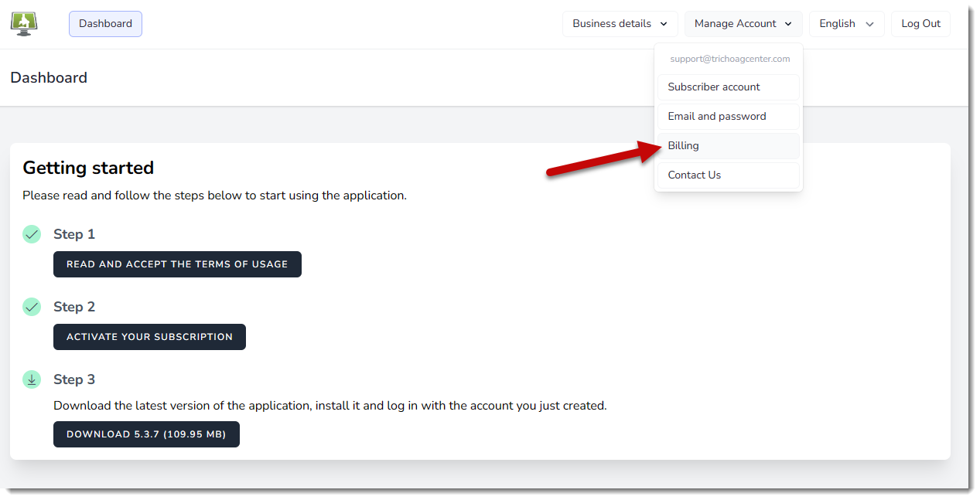This screenshot has width=980, height=500.
Task: Click the Dashboard page heading
Action: click(x=49, y=78)
